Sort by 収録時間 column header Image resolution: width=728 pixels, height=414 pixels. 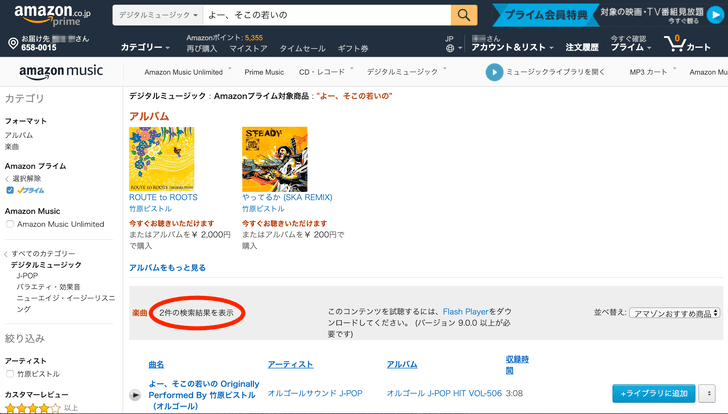pos(517,365)
